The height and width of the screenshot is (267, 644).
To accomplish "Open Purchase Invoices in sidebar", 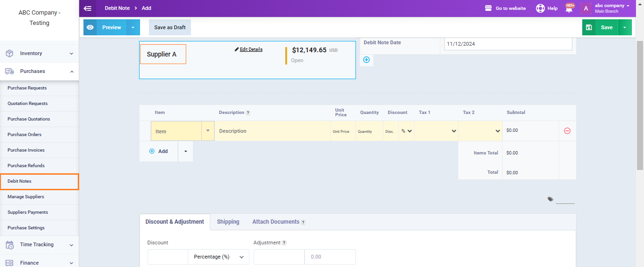I will point(26,150).
